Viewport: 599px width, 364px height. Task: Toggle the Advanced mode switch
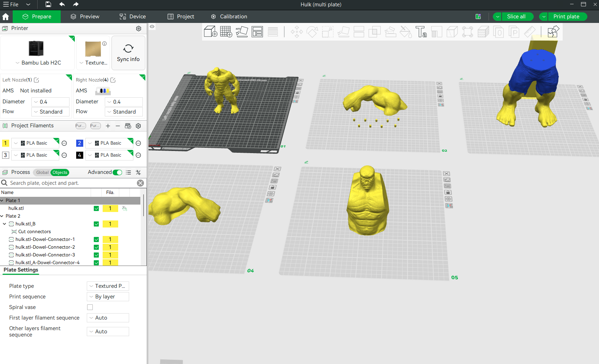click(x=117, y=172)
